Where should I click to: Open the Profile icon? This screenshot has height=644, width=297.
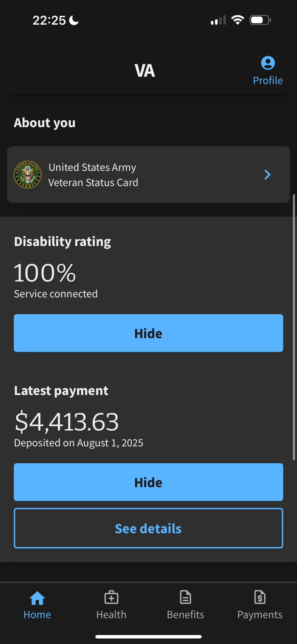268,63
